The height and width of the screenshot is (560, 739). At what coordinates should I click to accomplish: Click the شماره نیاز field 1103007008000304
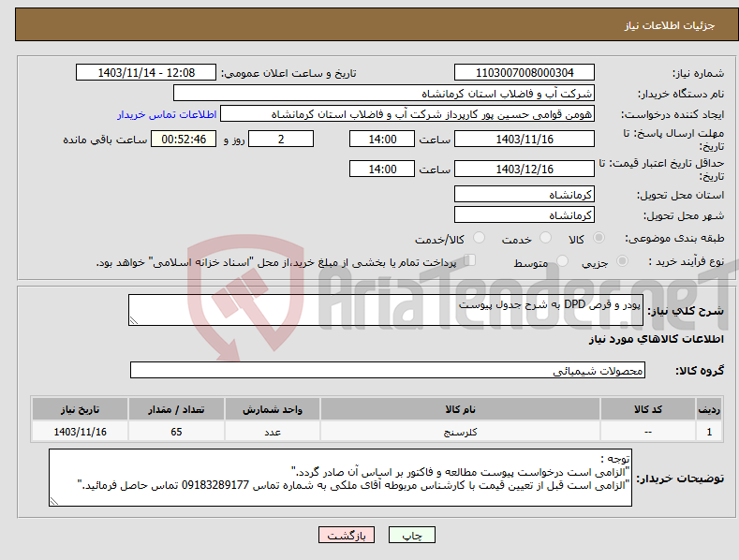coord(525,73)
